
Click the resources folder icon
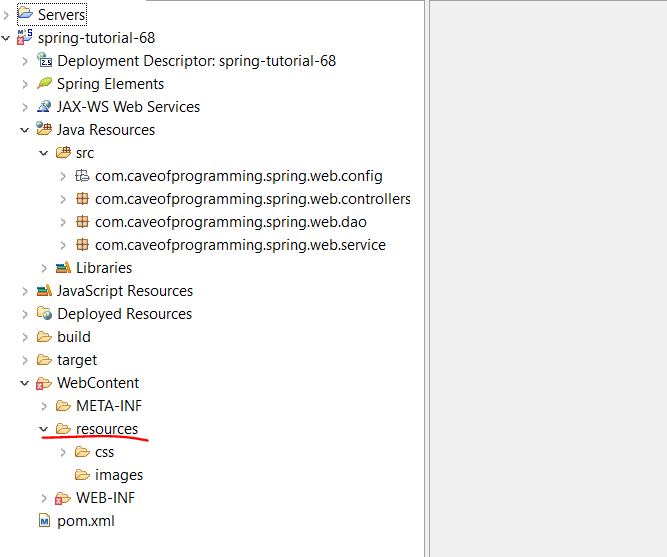point(63,428)
